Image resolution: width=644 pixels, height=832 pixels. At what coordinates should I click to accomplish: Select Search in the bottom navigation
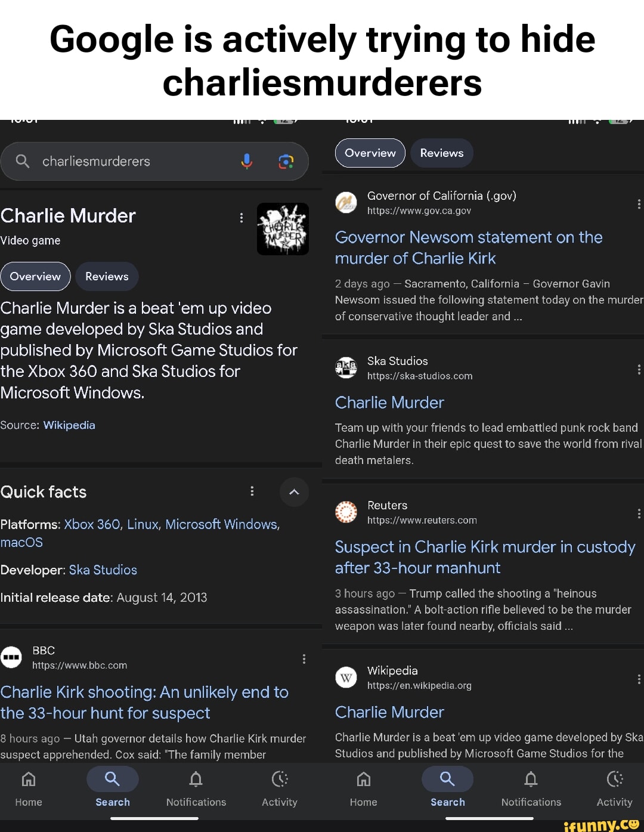pyautogui.click(x=112, y=788)
